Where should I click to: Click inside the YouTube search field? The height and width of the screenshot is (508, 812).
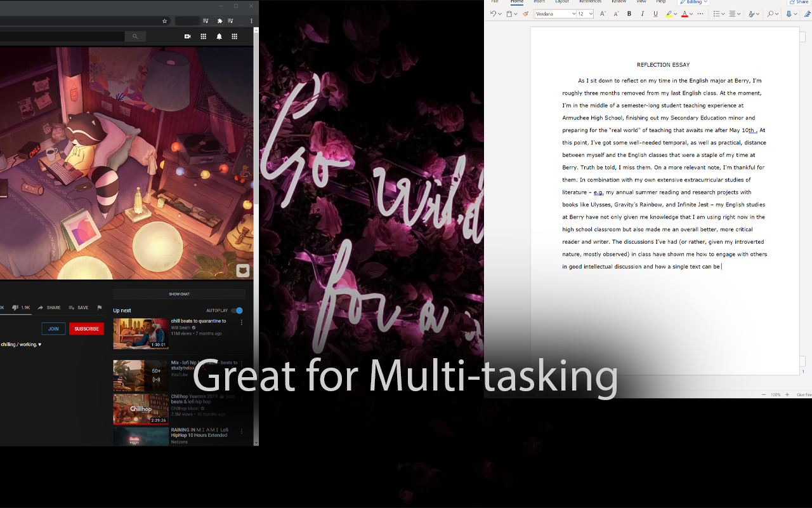point(62,37)
